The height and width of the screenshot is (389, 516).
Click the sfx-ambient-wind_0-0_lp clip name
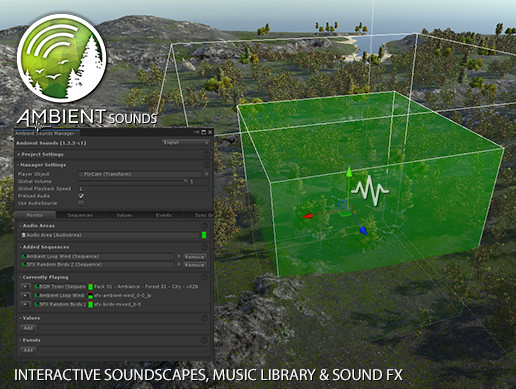(x=123, y=295)
